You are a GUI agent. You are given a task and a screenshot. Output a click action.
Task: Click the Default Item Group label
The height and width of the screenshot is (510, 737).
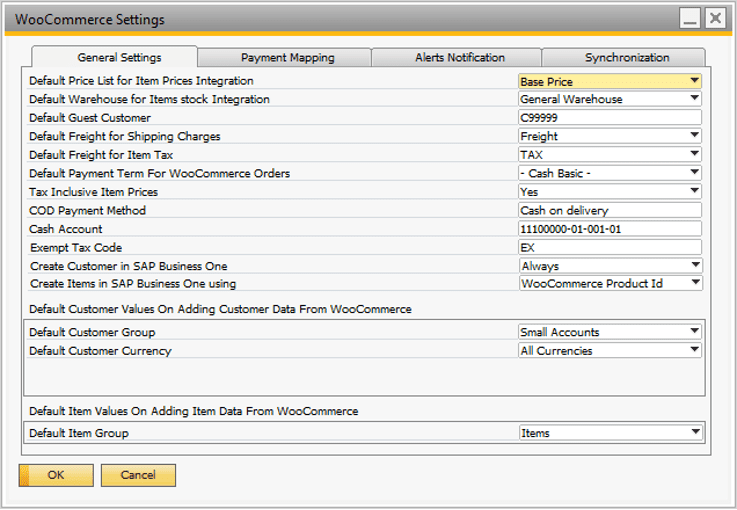tap(79, 433)
